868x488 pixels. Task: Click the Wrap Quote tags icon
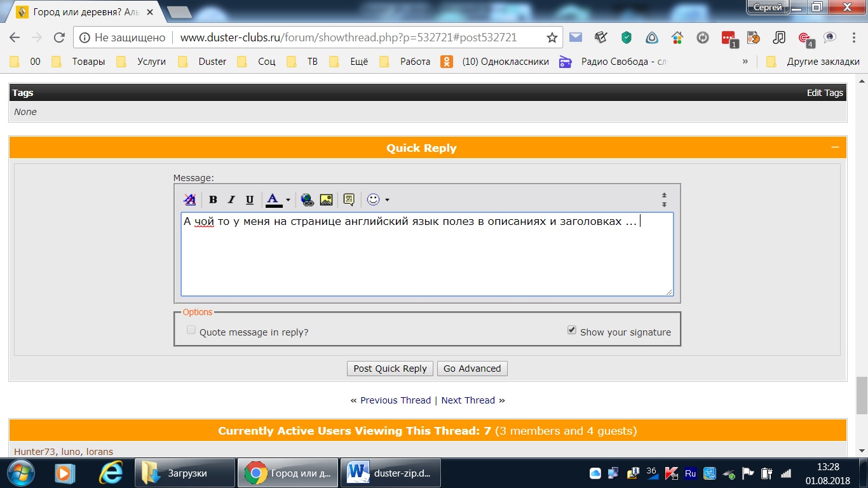[x=348, y=200]
